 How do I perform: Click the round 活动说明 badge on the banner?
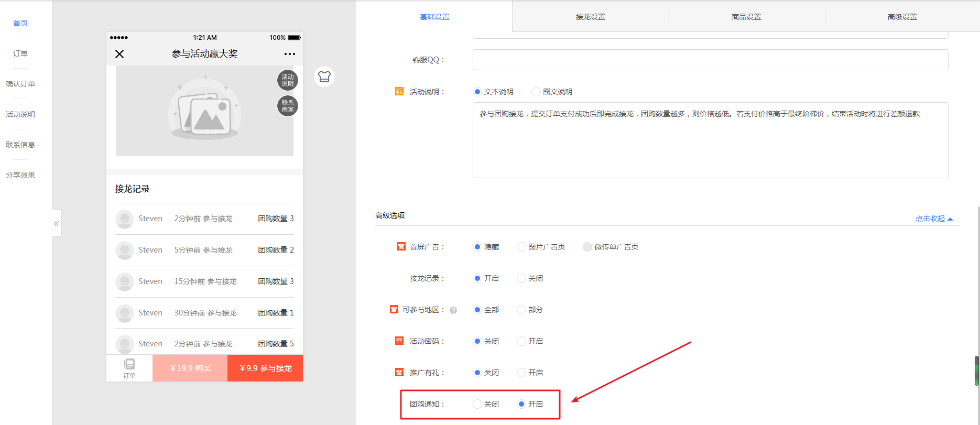288,80
